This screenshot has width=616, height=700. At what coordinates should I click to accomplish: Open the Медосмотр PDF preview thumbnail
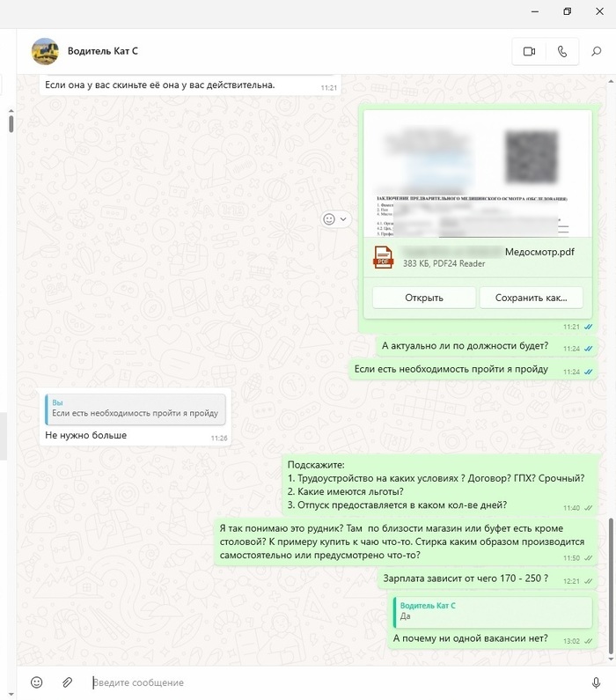478,173
